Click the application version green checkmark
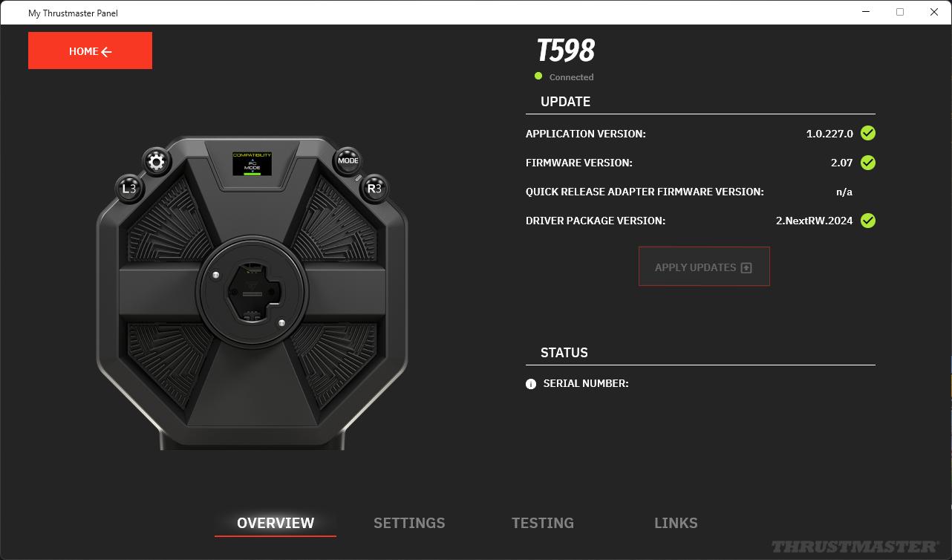 click(x=867, y=134)
